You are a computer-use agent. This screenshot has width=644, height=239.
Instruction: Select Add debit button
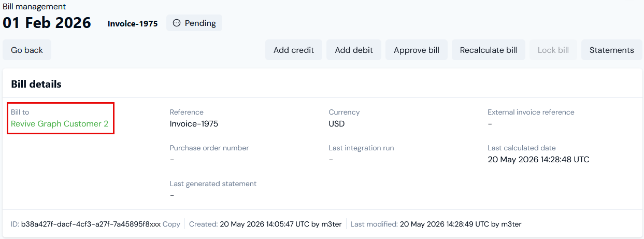click(354, 50)
